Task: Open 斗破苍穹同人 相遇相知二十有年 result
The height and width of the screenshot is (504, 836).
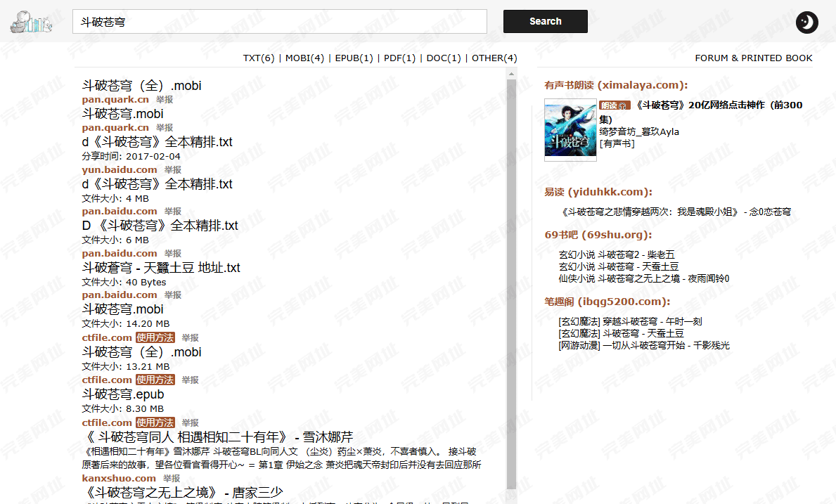Action: click(217, 437)
